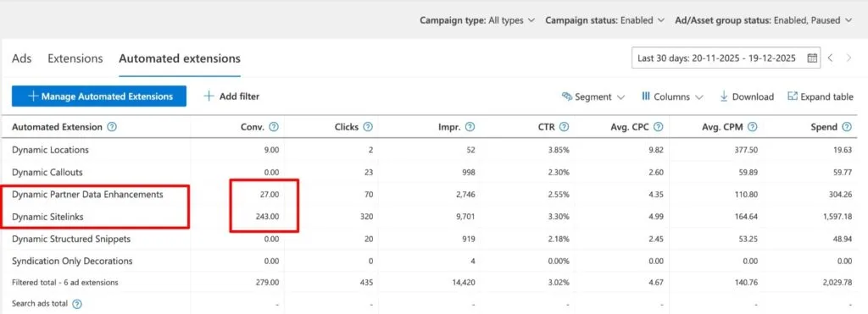Click Filtered total - 6 ad extensions
868x314 pixels.
click(64, 283)
